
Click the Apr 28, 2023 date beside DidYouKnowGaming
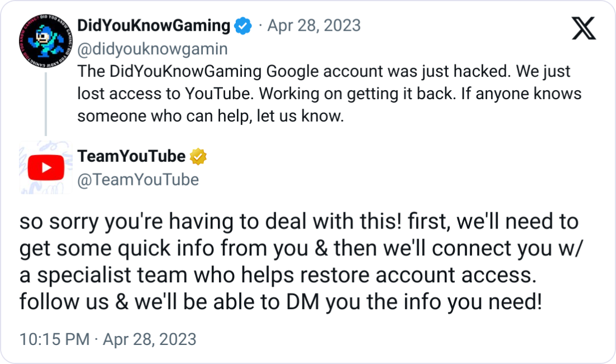point(314,26)
